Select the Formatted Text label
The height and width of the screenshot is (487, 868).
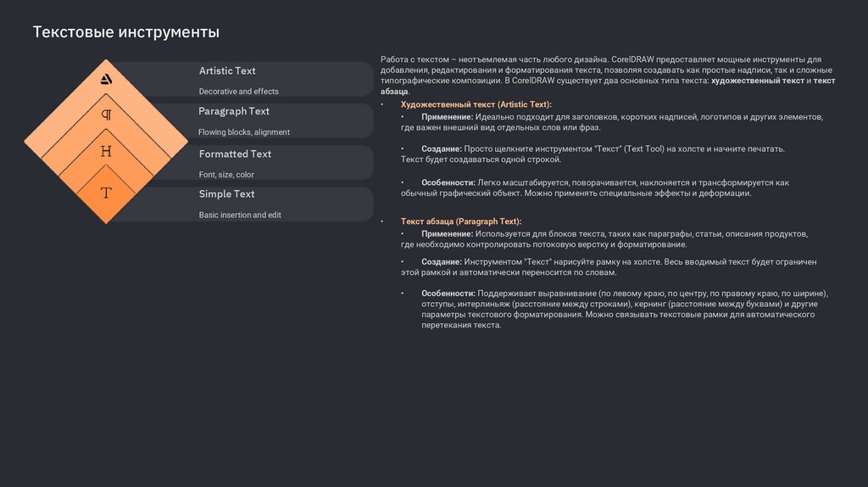235,154
